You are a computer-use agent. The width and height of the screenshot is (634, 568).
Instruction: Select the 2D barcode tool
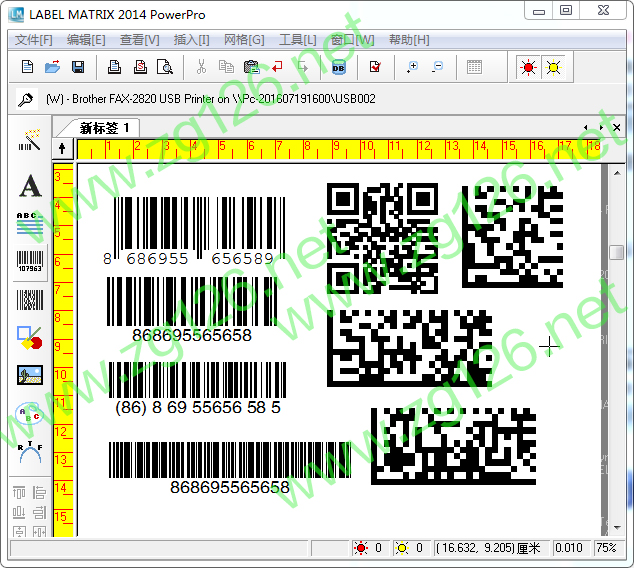coord(30,300)
